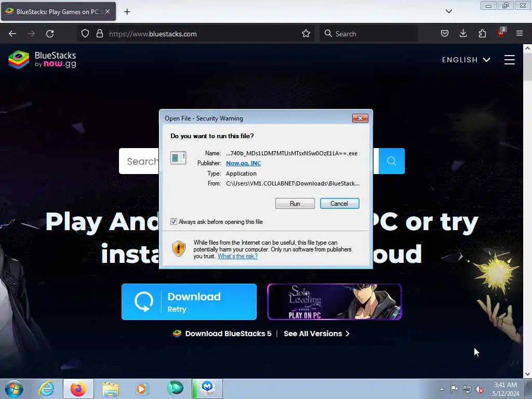Click the blue M shield taskbar icon
Screen dimensions: 532x399
(x=207, y=389)
